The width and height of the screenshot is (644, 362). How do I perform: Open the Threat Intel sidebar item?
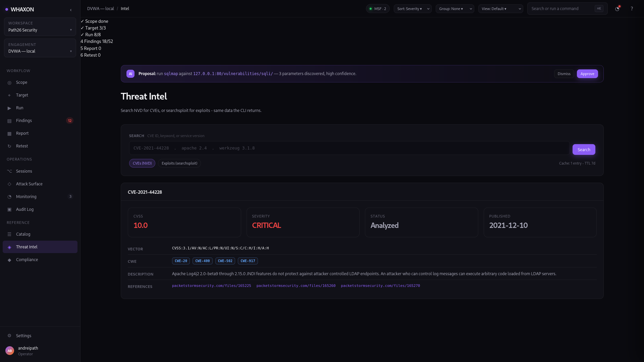40,247
